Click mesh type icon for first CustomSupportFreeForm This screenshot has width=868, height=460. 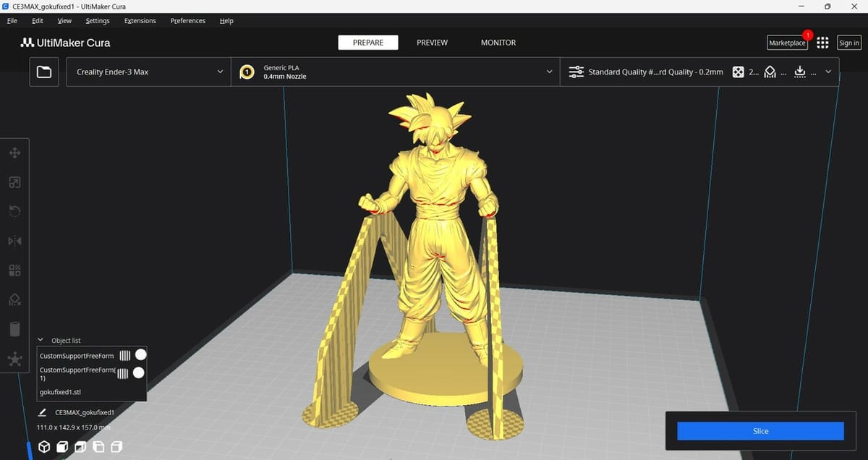[x=125, y=355]
